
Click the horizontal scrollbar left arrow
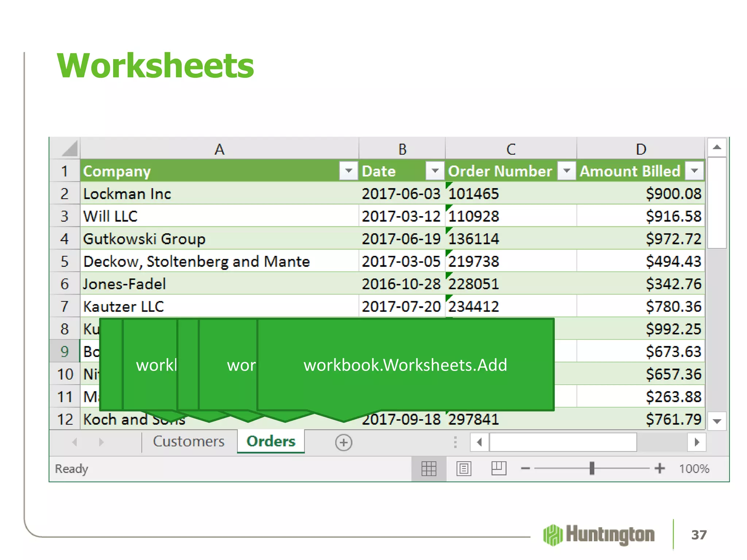(479, 443)
